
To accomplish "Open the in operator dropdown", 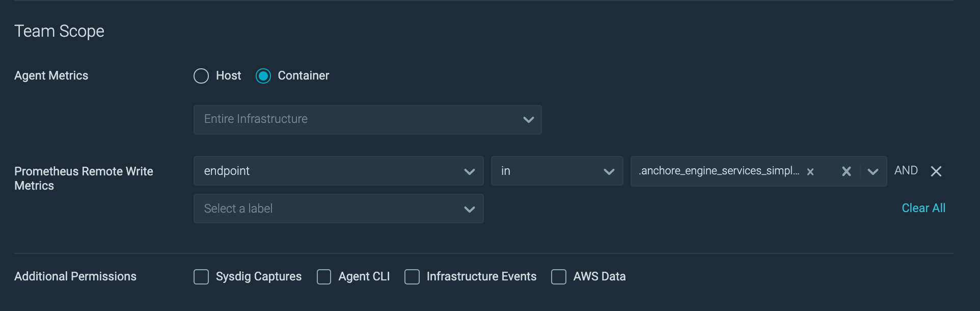I will (557, 171).
